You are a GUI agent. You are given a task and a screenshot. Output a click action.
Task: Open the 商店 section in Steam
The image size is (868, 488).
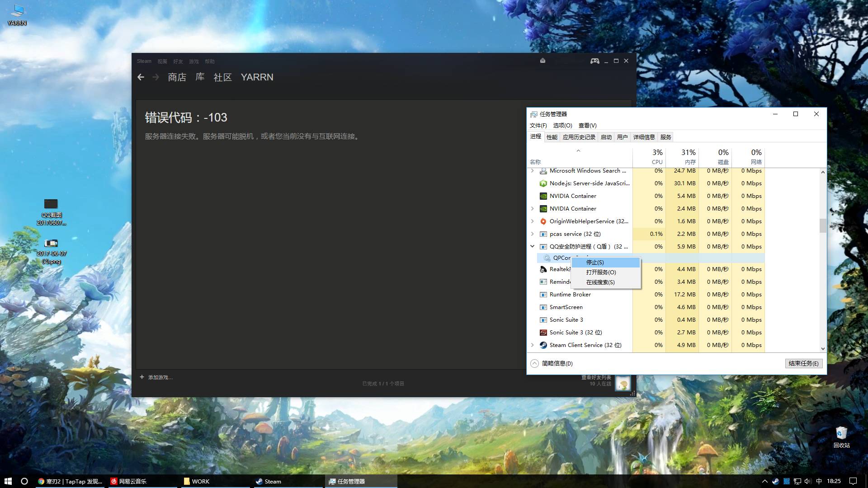(177, 77)
